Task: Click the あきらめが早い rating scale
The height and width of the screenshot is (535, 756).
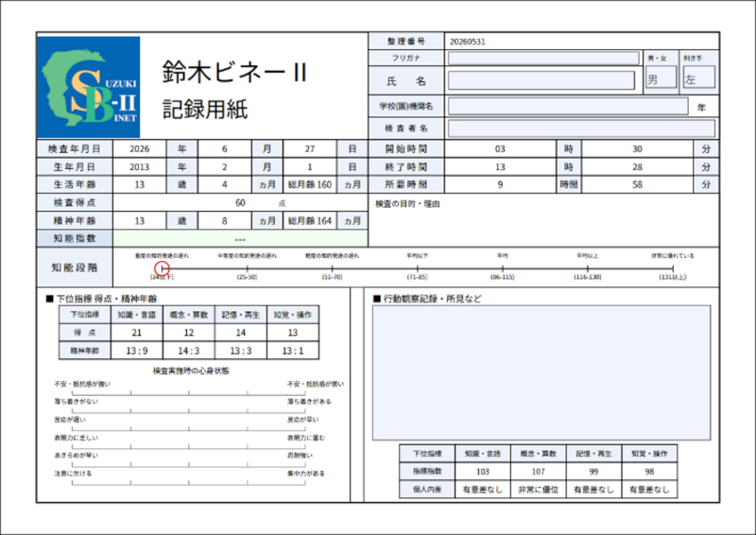Action: (x=189, y=465)
